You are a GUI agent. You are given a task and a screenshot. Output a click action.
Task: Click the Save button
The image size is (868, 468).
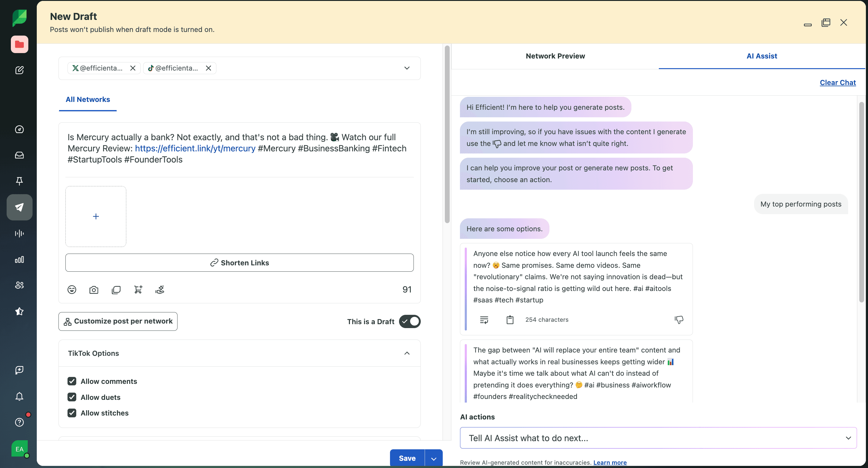click(407, 458)
